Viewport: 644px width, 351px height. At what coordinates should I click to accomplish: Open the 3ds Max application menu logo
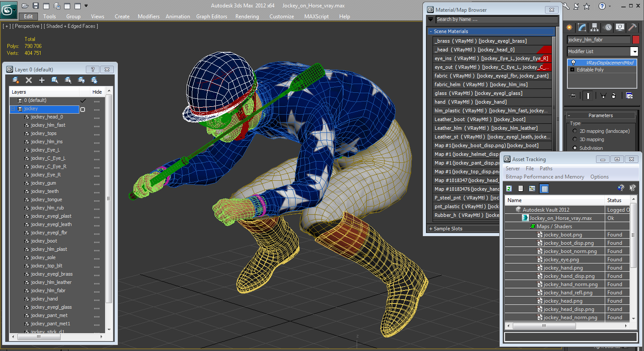[8, 9]
